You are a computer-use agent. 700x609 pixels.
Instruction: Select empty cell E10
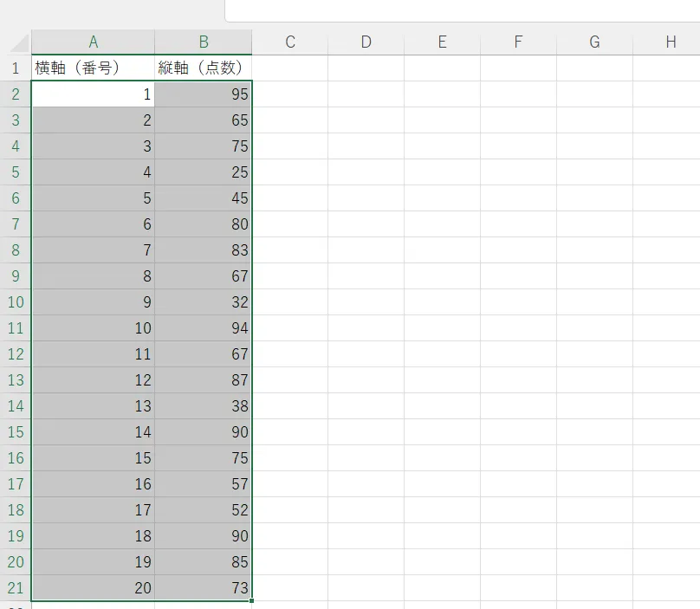(x=442, y=302)
